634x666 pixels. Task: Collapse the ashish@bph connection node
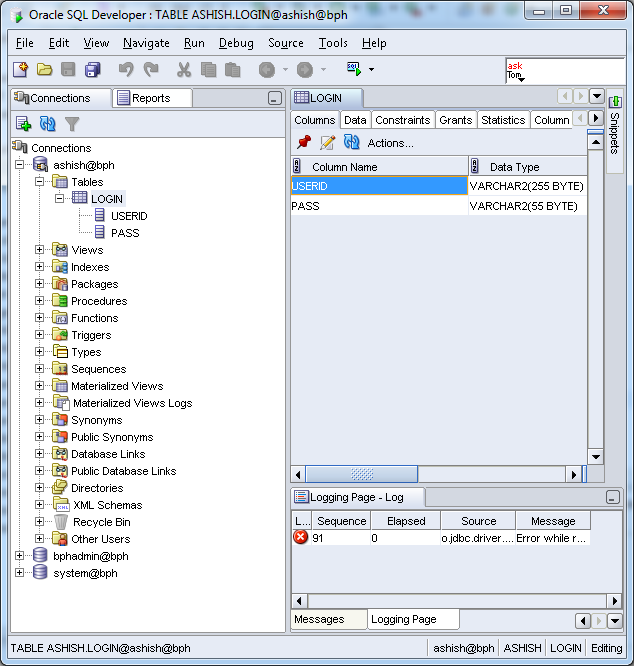tap(20, 164)
